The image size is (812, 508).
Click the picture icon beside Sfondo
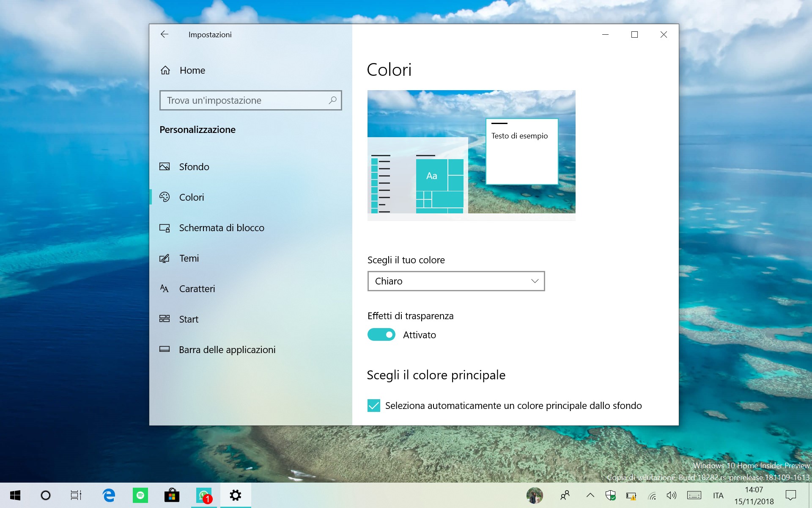pyautogui.click(x=165, y=167)
